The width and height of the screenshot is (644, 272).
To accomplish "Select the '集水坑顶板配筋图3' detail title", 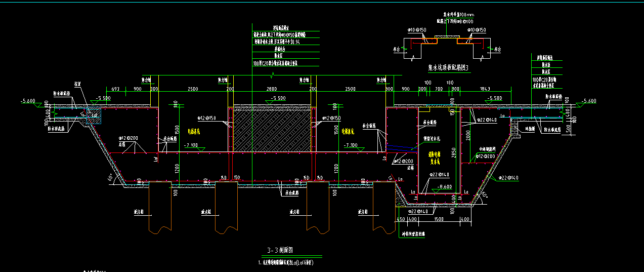I will [x=449, y=66].
